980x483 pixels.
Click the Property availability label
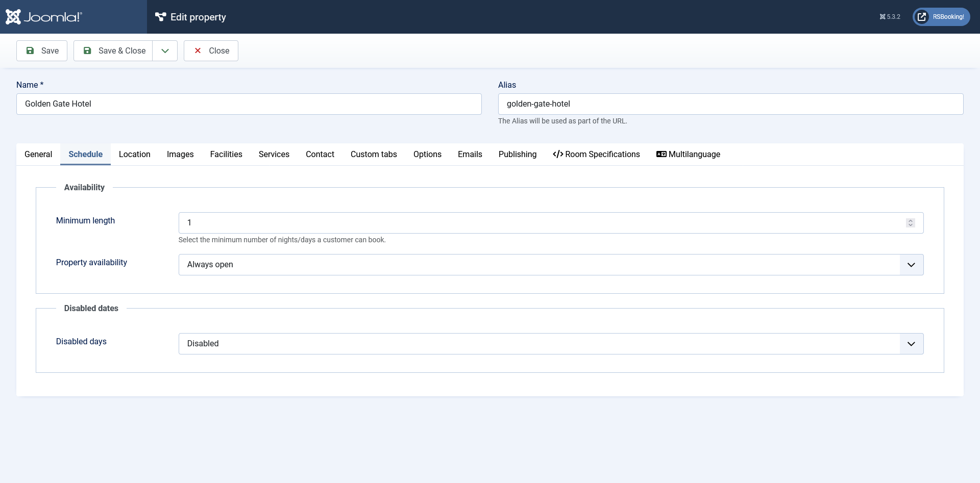tap(91, 262)
